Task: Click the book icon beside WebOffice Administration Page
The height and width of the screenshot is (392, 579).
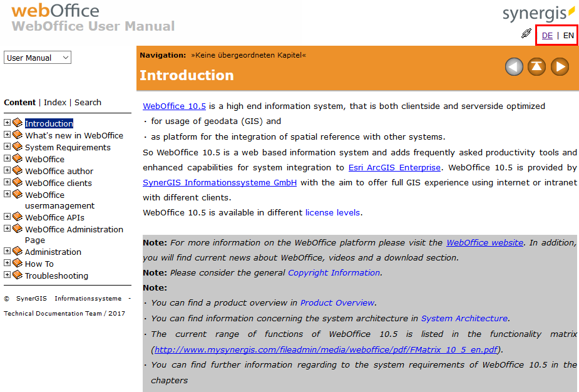Action: 18,229
